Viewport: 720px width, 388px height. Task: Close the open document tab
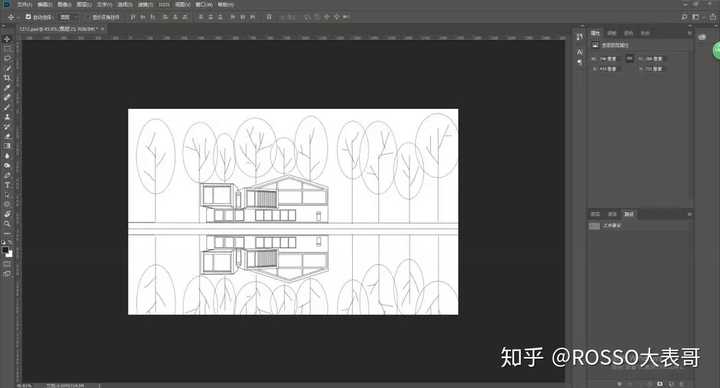pos(103,28)
